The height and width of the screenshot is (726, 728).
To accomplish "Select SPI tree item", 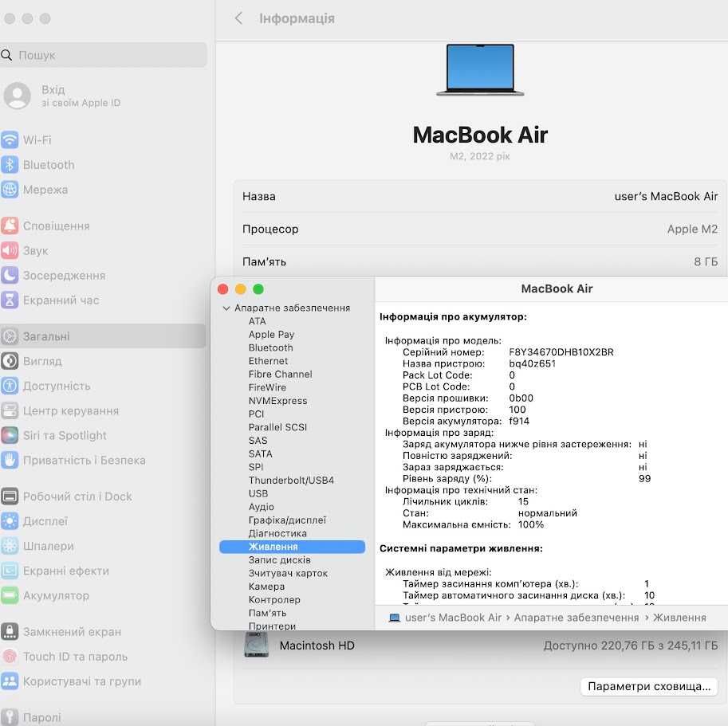I will [255, 467].
